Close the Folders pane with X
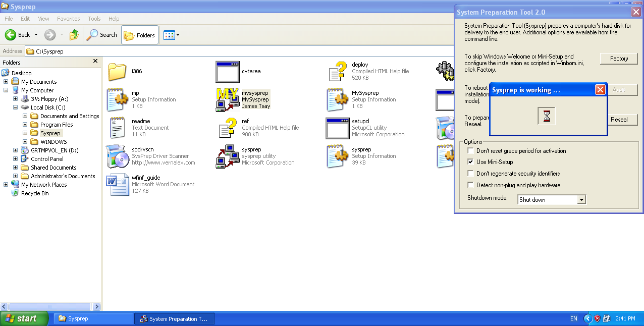The height and width of the screenshot is (326, 644). coord(95,61)
